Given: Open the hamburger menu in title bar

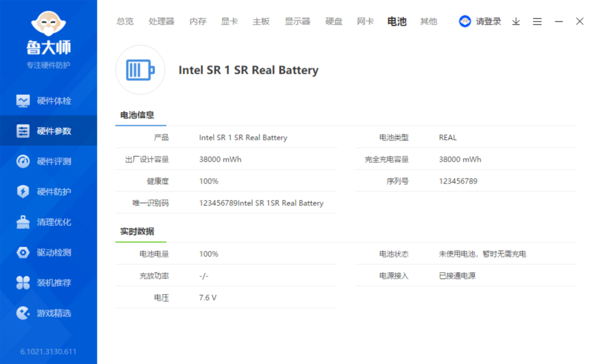Looking at the screenshot, I should coord(537,22).
